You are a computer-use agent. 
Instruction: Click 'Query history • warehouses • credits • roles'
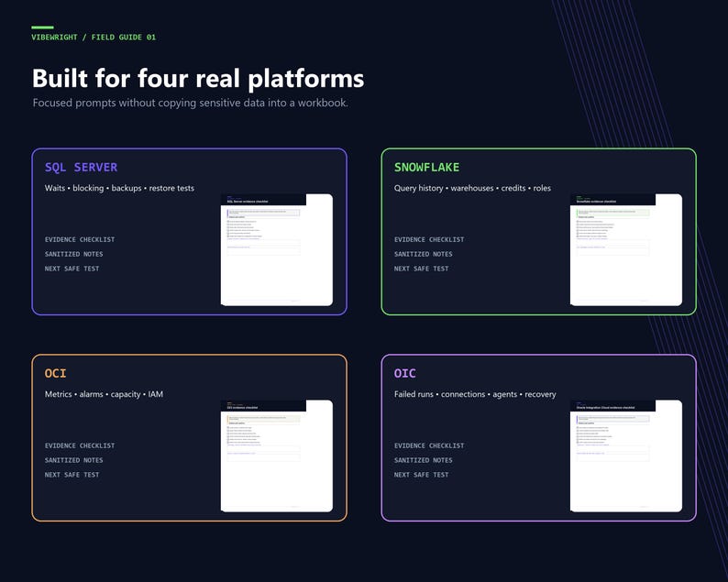point(472,188)
